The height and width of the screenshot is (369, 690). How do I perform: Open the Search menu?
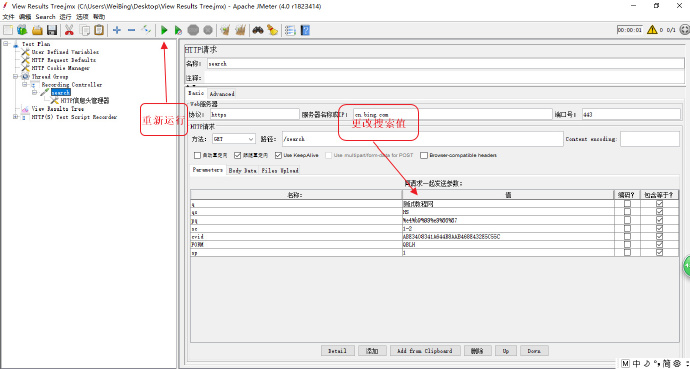pyautogui.click(x=45, y=17)
